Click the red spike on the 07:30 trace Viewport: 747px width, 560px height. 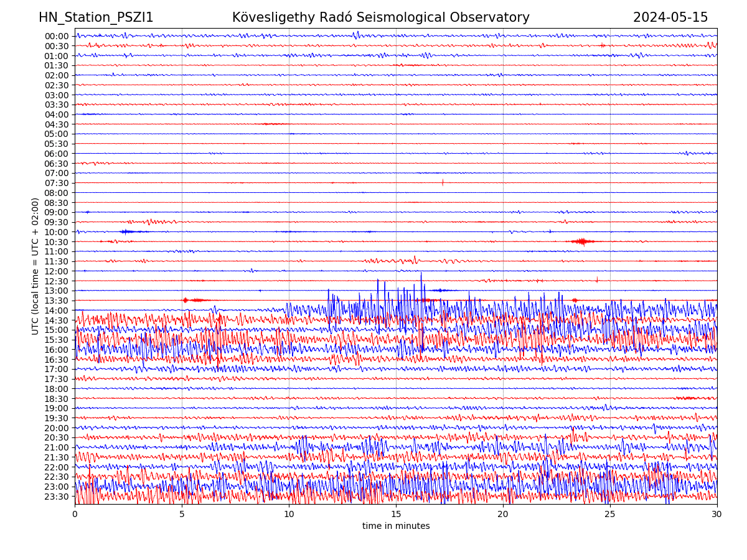point(443,182)
